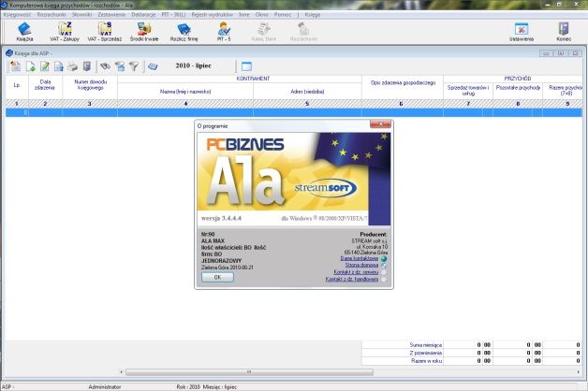Click the Razem w roku label

coord(426,361)
